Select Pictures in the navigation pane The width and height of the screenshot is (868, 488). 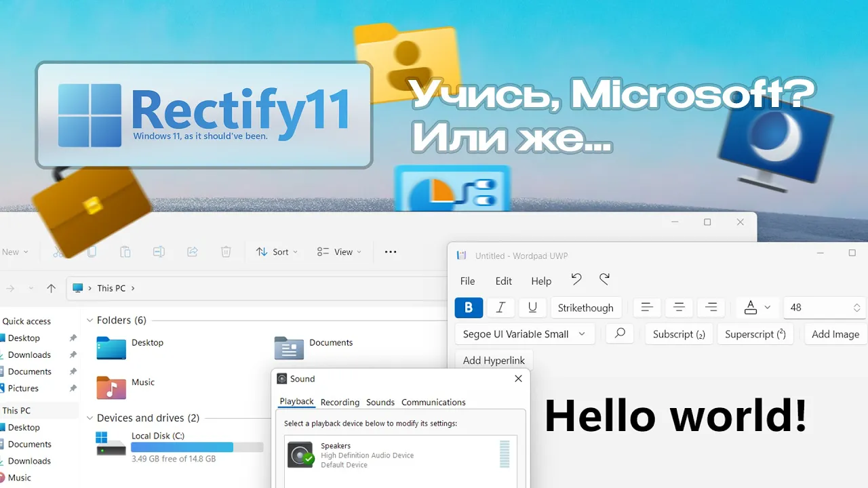point(23,388)
